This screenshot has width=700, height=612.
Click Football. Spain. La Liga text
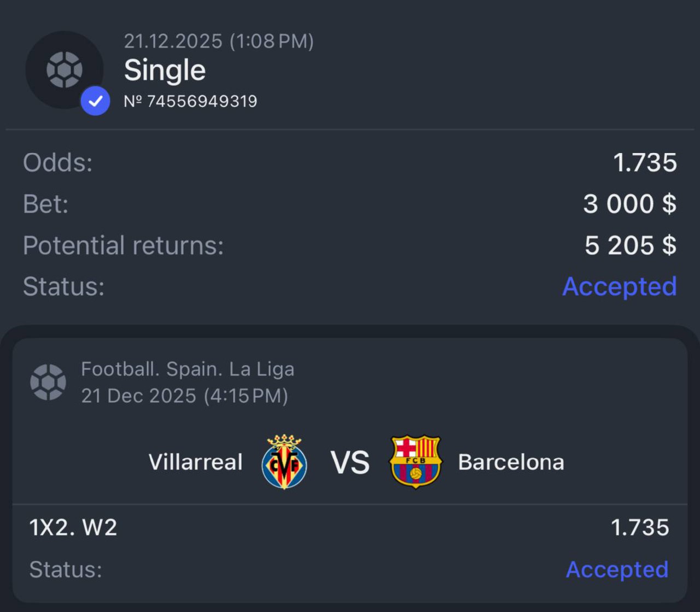coord(188,369)
